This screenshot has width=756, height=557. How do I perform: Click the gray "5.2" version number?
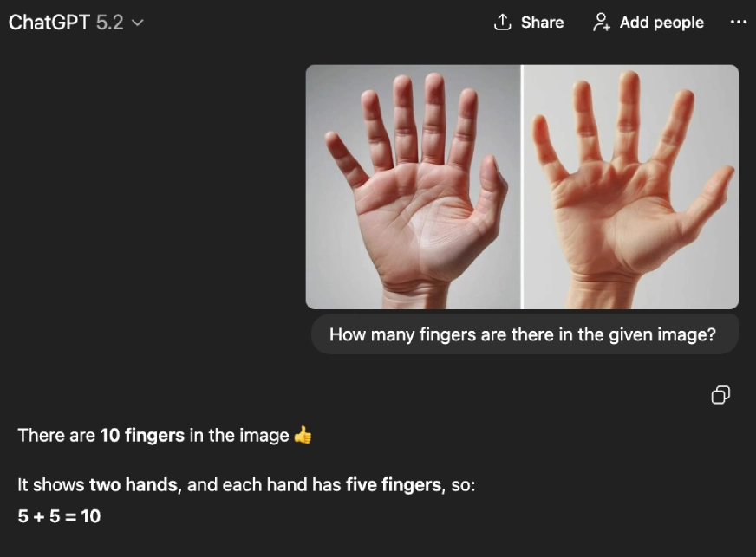[109, 23]
